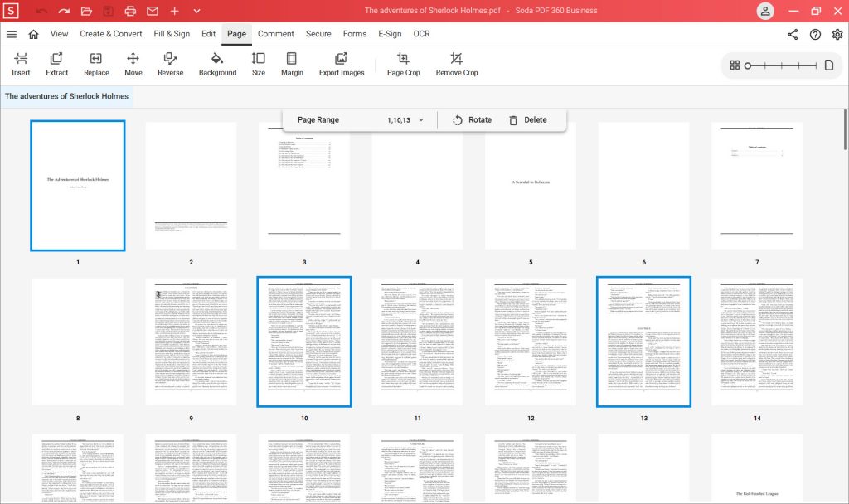Click the Share icon

click(x=793, y=34)
